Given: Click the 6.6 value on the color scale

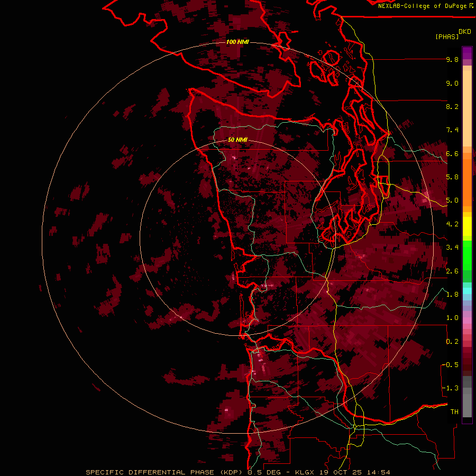Looking at the screenshot, I should point(452,154).
